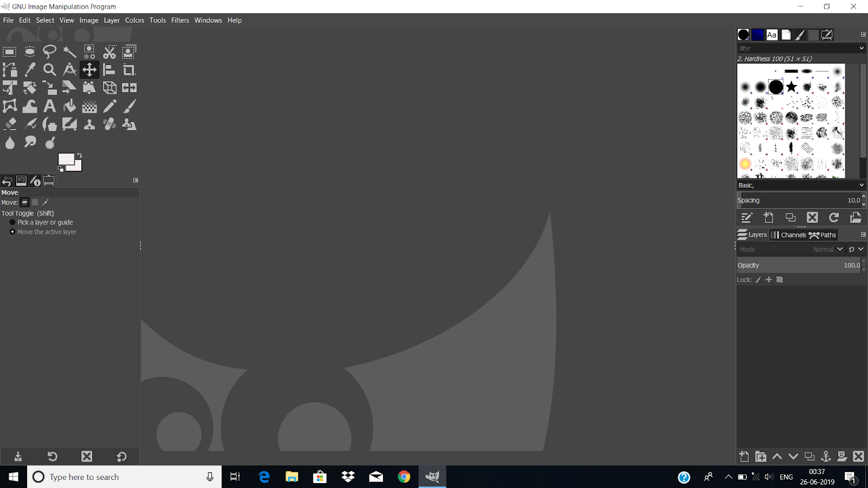The height and width of the screenshot is (488, 868).
Task: Open the brush editor from brushes panel
Action: tap(747, 217)
